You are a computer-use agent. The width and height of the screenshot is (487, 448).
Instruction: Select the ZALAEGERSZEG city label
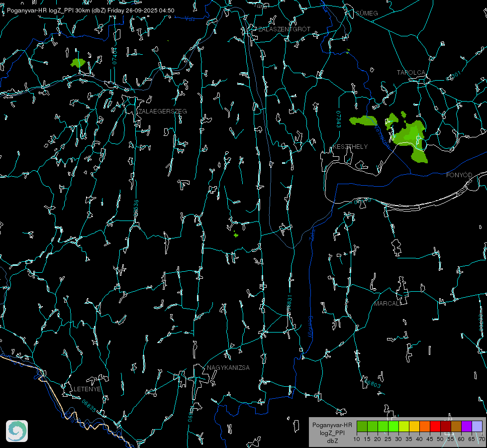tap(163, 111)
